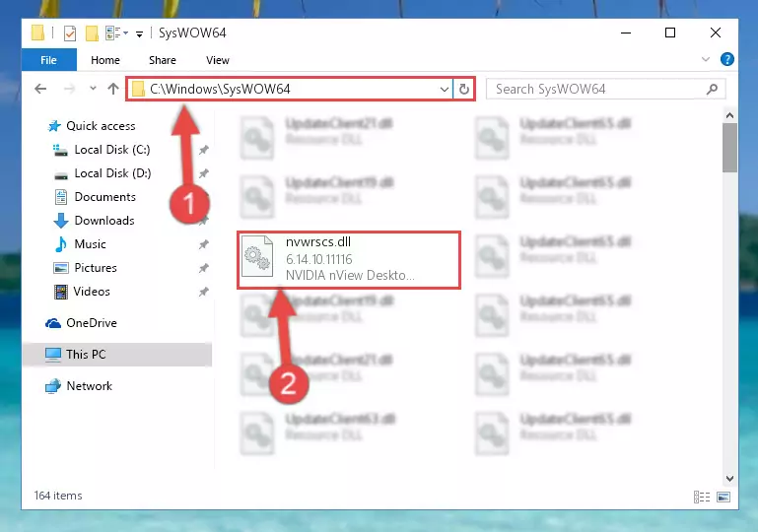Screen dimensions: 758x532
Task: Close the SysWOW64 window
Action: 716,33
